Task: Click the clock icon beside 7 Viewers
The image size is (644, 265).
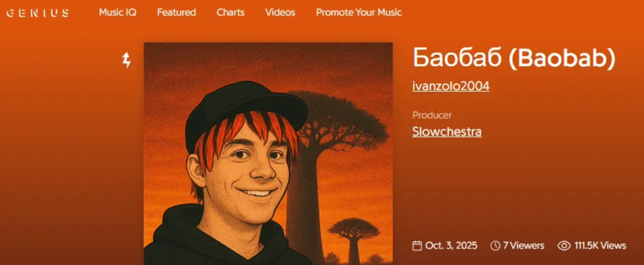Action: coord(495,246)
